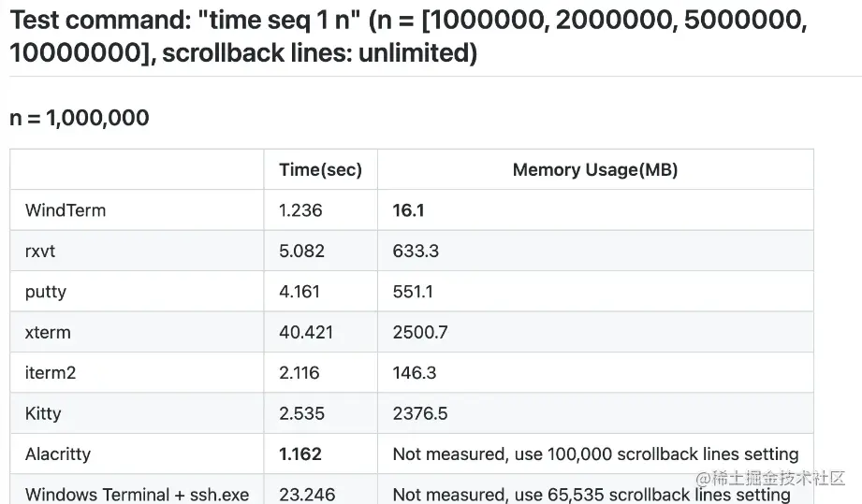Click putty time value 4.161
This screenshot has height=504, width=862.
click(x=300, y=292)
